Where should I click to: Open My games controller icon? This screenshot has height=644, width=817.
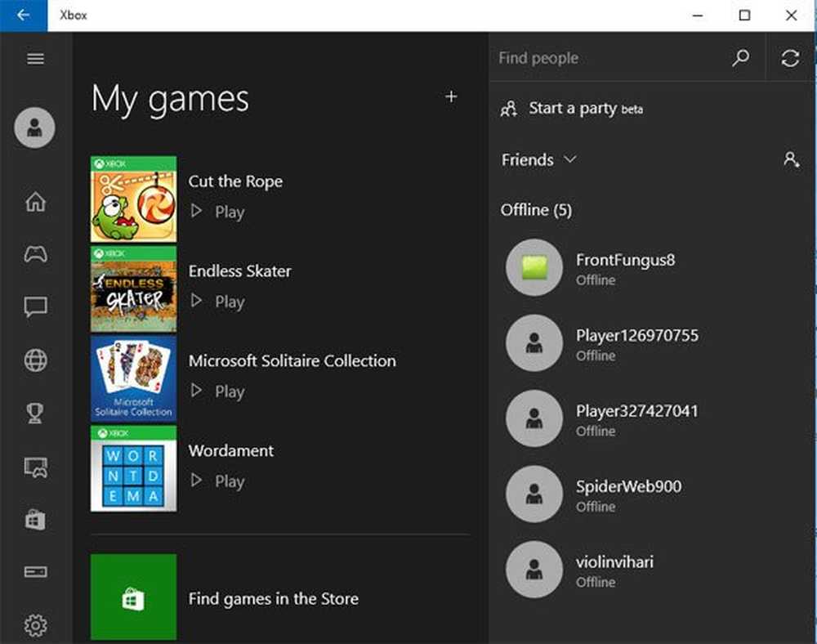pos(35,254)
